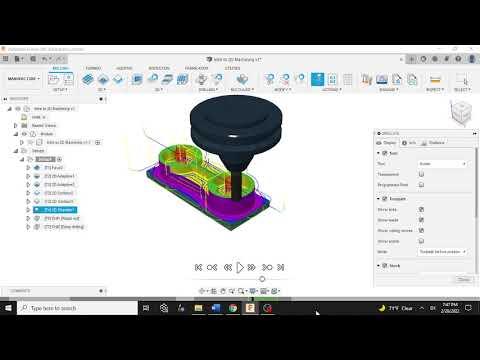Select the 2D Adaptive Clearing tool icon
Image resolution: width=480 pixels, height=360 pixels.
coord(88,79)
